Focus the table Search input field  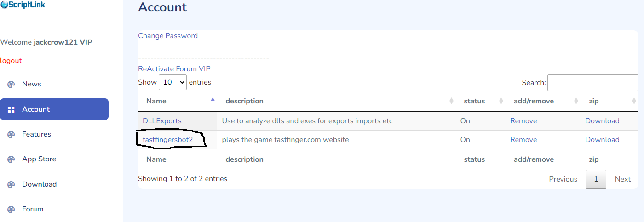(592, 83)
